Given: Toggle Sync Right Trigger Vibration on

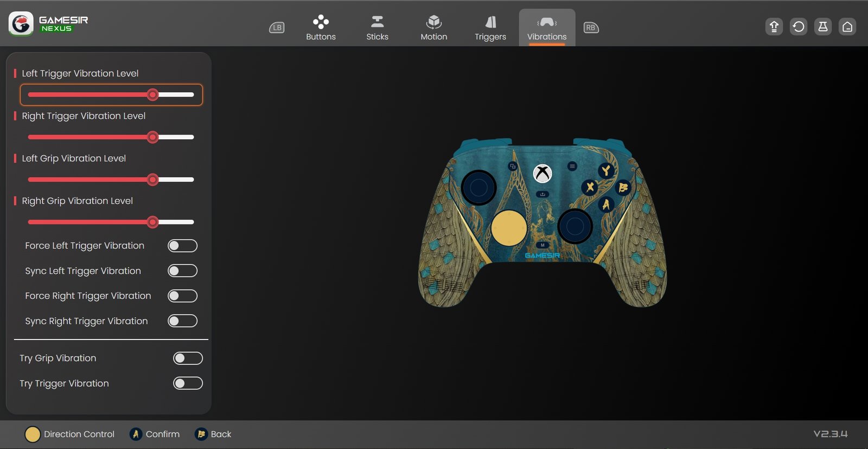Looking at the screenshot, I should click(x=182, y=321).
